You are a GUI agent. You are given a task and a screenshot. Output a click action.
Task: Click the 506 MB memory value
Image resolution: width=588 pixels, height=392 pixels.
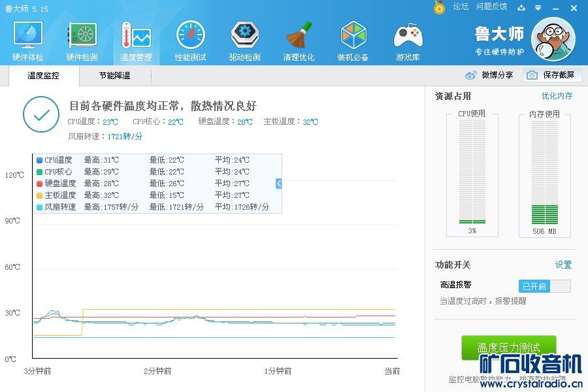[x=544, y=231]
